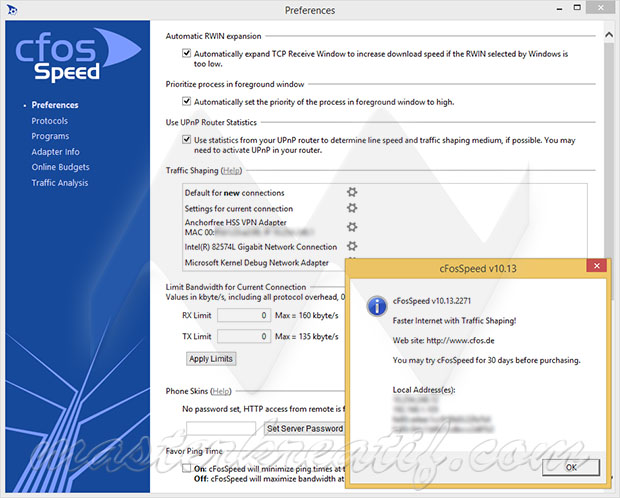Screen dimensions: 620x498
Task: Open gear for Intel 82574L Gigabit Network Connection
Action: [352, 246]
